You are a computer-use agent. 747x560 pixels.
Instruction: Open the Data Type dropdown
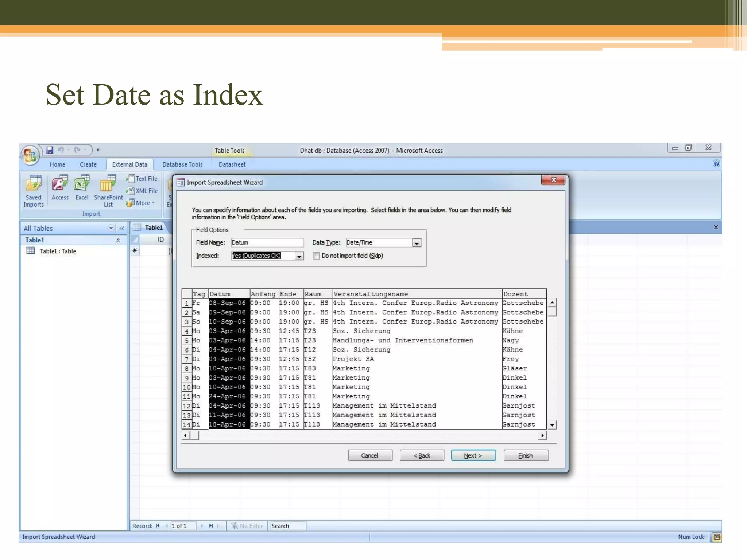tap(416, 243)
